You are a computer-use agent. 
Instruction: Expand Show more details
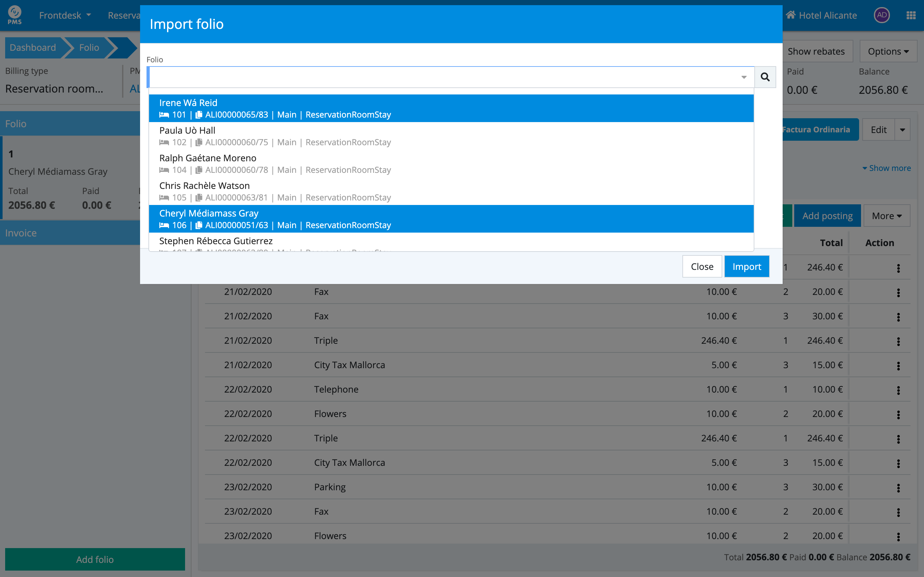tap(886, 168)
